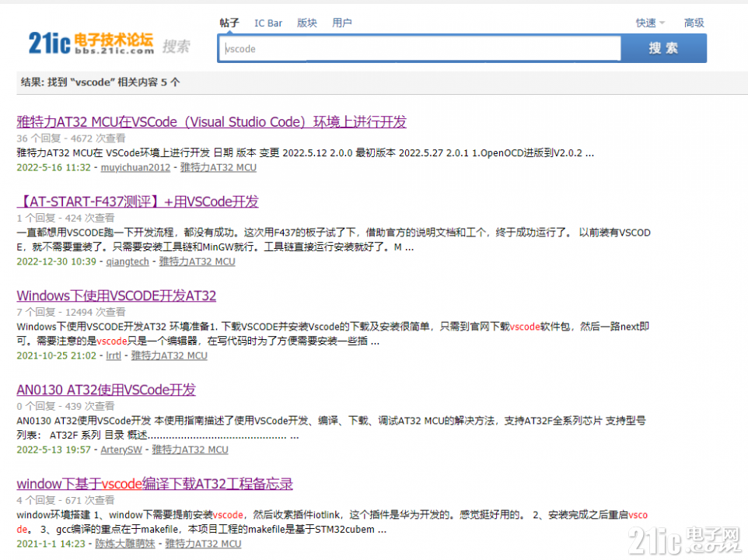Click the '4 个回复 - 671 次查看' text
Screen dimensions: 748x560
pyautogui.click(x=66, y=500)
